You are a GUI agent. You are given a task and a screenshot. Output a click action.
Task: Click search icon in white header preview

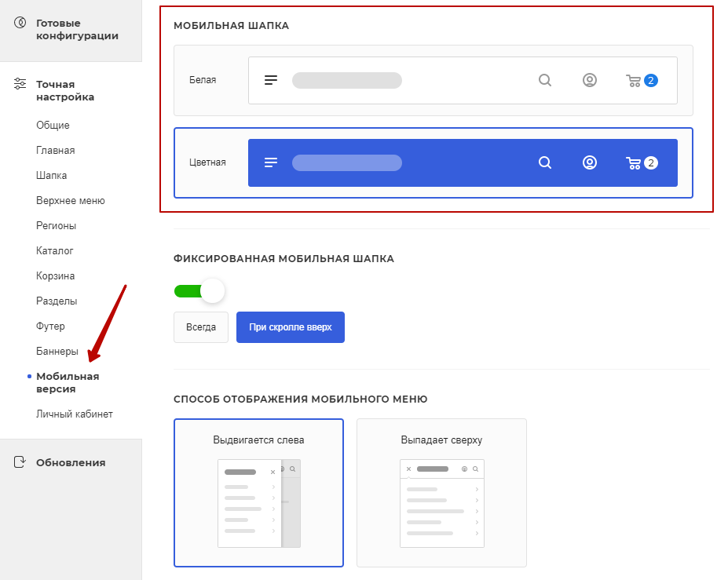coord(545,80)
